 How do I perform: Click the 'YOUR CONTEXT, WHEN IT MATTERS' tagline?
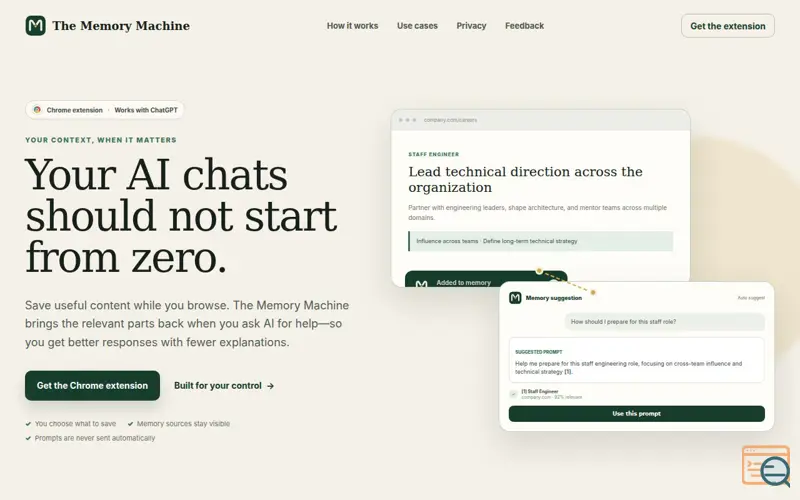(101, 140)
